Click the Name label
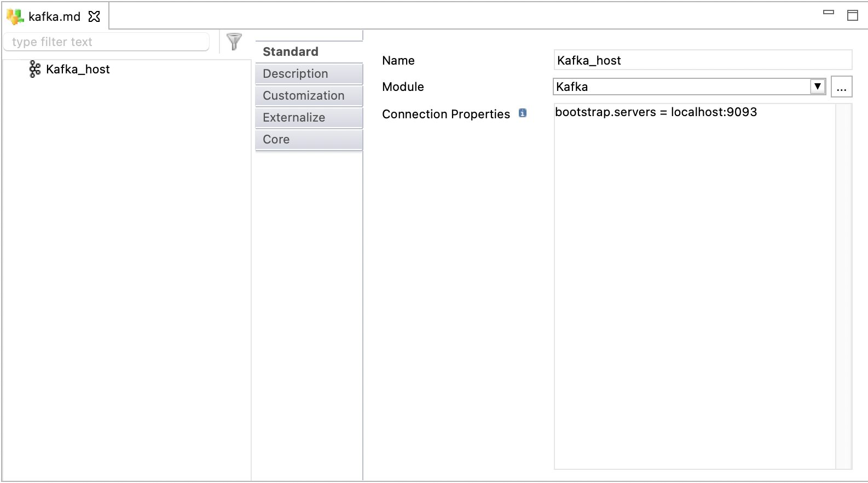The image size is (868, 483). tap(398, 61)
